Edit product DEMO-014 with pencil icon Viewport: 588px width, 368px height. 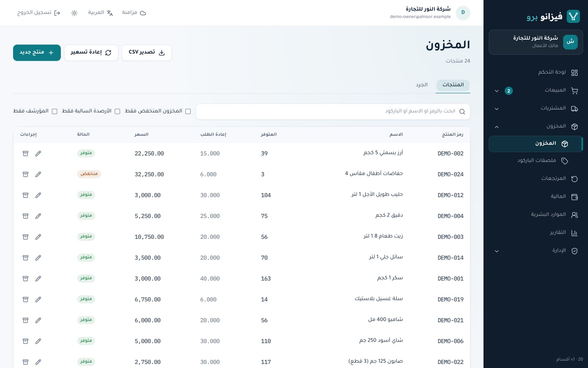pyautogui.click(x=38, y=258)
